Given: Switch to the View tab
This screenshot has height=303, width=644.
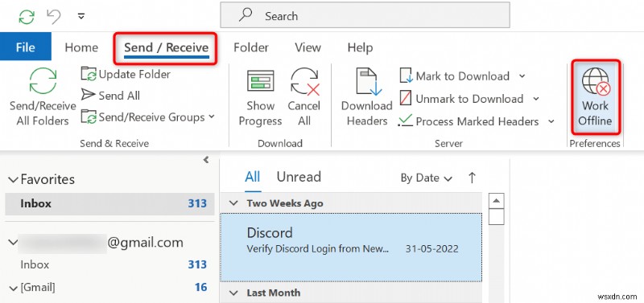Looking at the screenshot, I should (308, 47).
